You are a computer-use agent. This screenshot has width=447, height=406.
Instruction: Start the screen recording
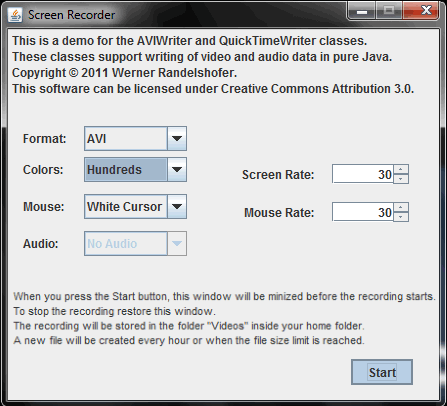[382, 372]
